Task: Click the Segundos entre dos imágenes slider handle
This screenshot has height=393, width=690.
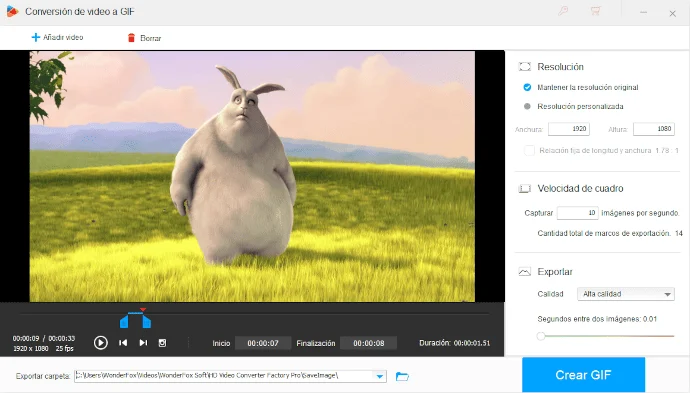Action: [x=541, y=336]
